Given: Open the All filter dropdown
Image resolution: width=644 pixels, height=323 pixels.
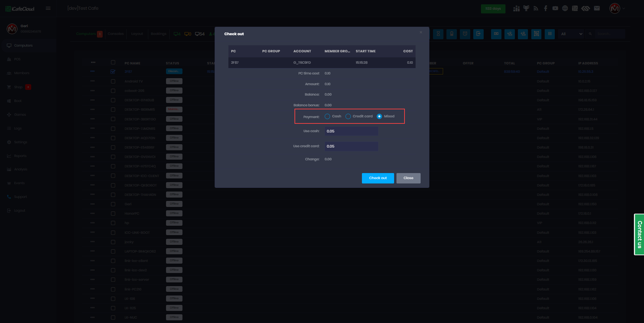Looking at the screenshot, I should (572, 34).
